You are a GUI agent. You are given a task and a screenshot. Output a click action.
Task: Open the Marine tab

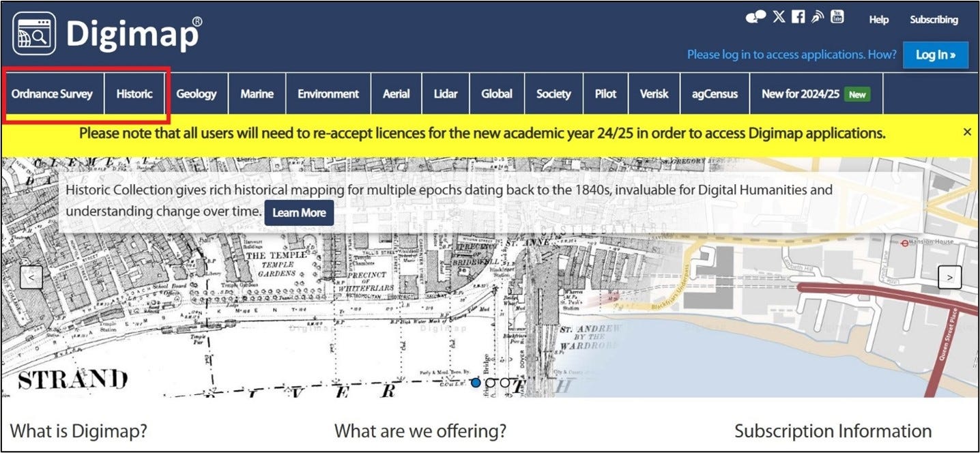[257, 93]
